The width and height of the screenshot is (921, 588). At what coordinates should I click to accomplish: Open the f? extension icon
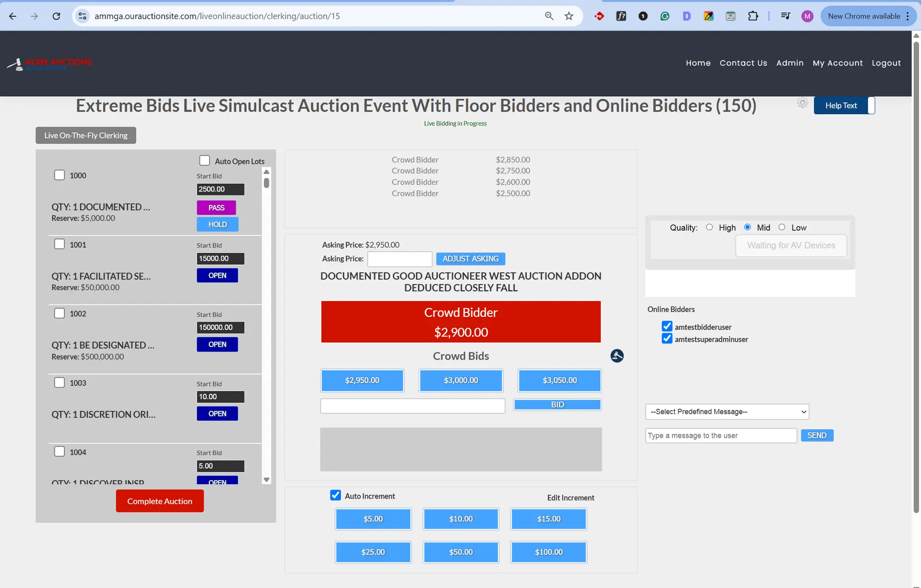[x=621, y=16]
